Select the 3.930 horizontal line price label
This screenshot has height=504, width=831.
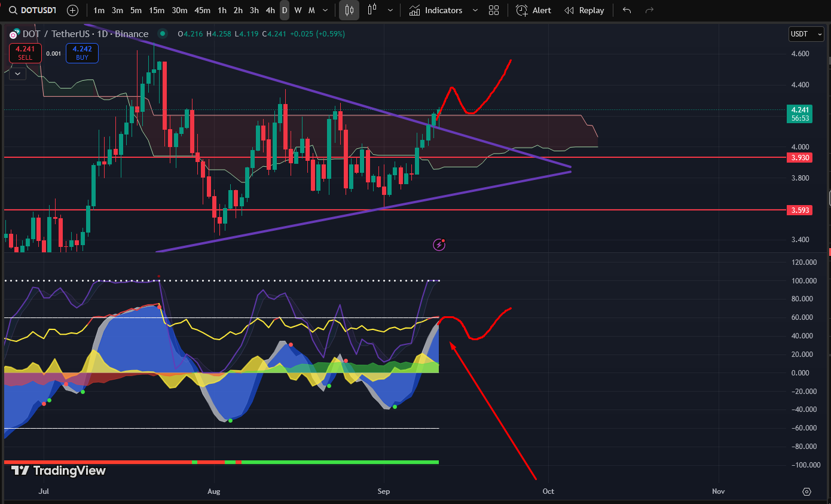(x=799, y=157)
